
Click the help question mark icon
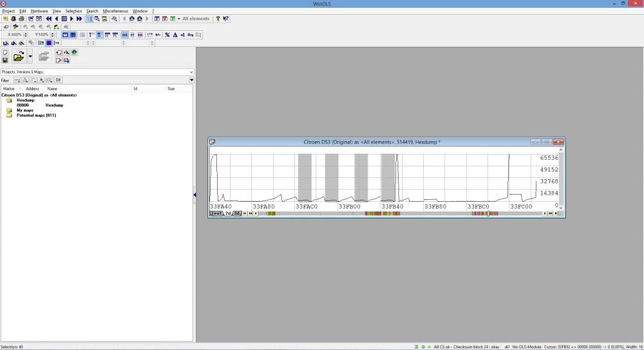click(x=218, y=19)
